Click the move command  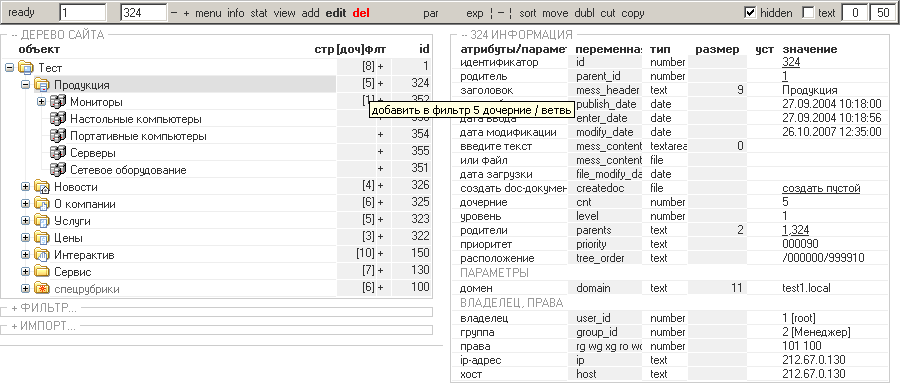click(555, 13)
